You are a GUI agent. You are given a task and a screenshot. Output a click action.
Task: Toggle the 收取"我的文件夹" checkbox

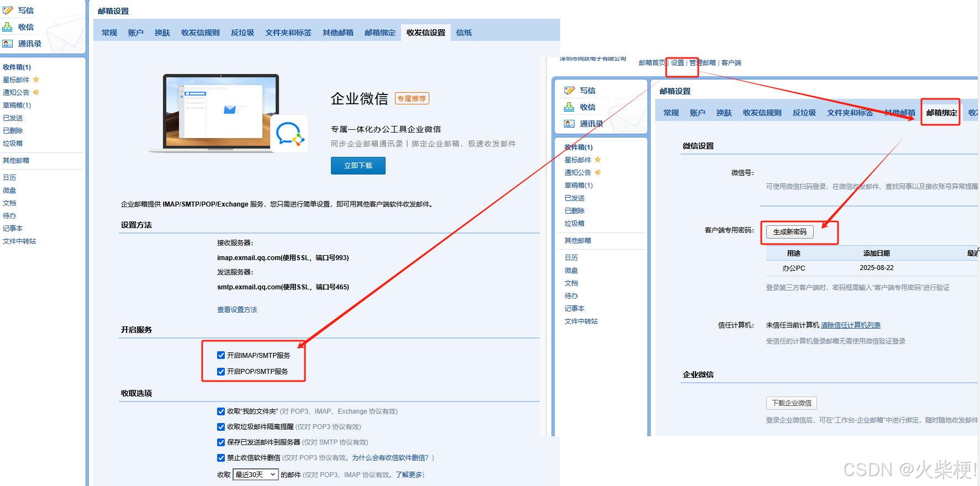(x=221, y=411)
